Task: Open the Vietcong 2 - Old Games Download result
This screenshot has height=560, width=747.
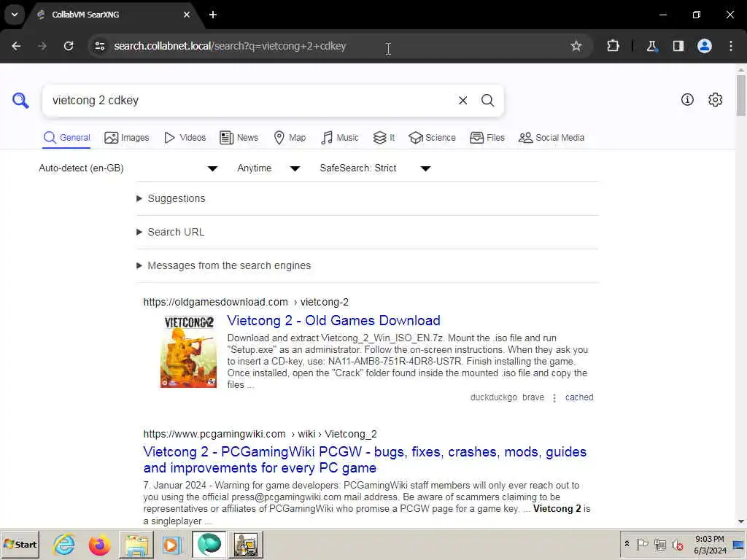Action: click(x=333, y=321)
